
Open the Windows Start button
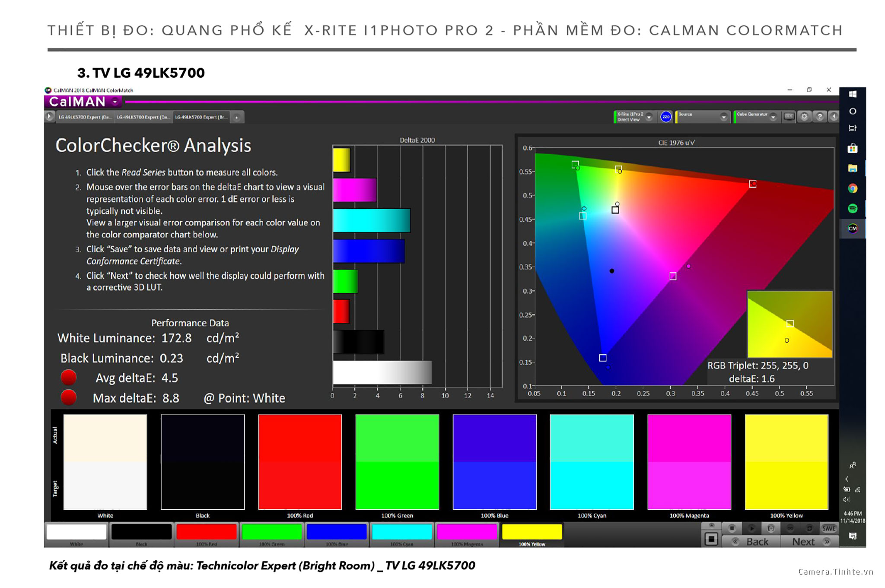(x=853, y=94)
